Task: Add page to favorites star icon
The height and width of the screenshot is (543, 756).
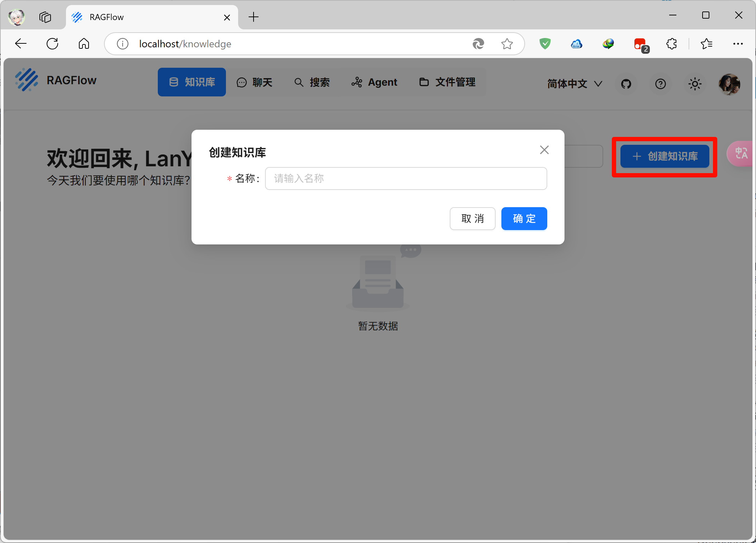Action: [x=507, y=44]
